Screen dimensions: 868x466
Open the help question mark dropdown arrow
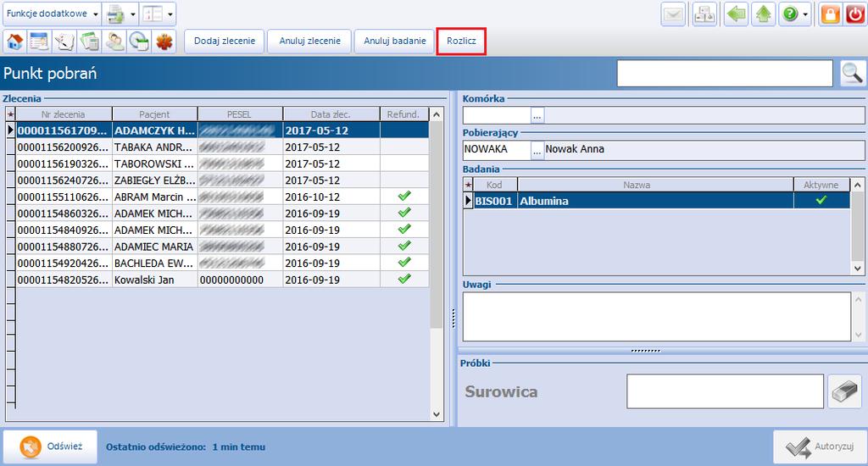point(805,14)
